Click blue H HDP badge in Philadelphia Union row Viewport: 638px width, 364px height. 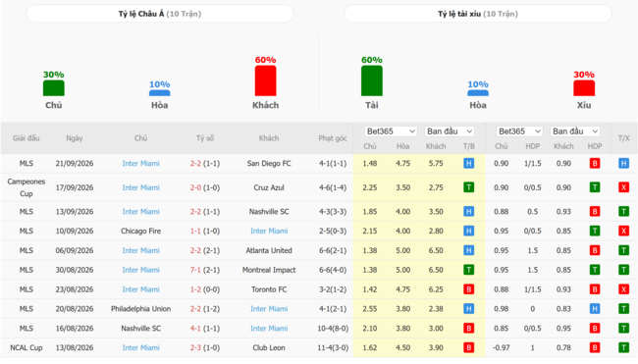coord(595,309)
